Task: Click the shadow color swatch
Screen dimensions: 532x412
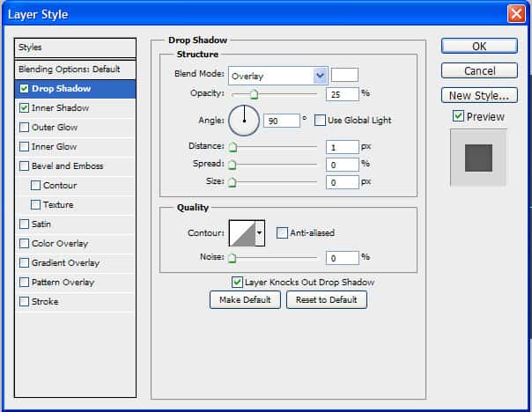Action: tap(344, 76)
